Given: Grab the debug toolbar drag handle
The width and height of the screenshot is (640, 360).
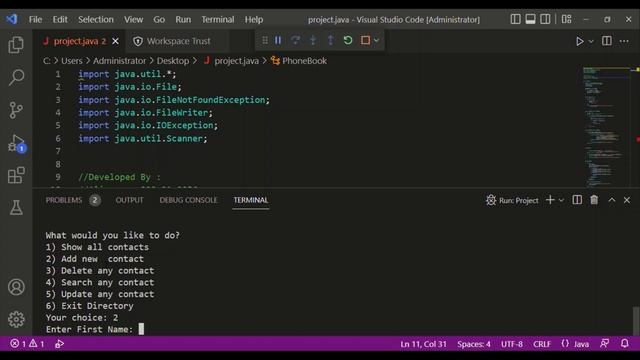Looking at the screenshot, I should (x=265, y=40).
